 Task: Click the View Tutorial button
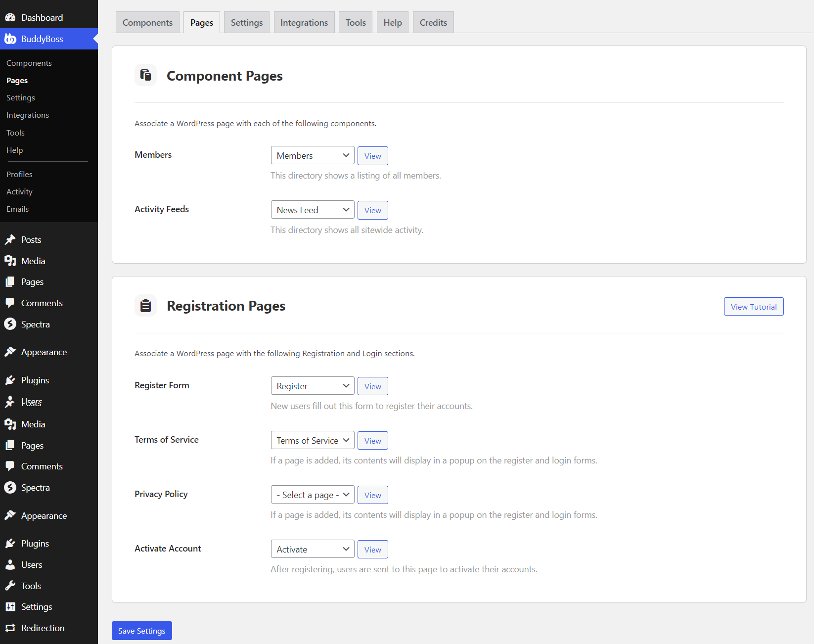753,306
